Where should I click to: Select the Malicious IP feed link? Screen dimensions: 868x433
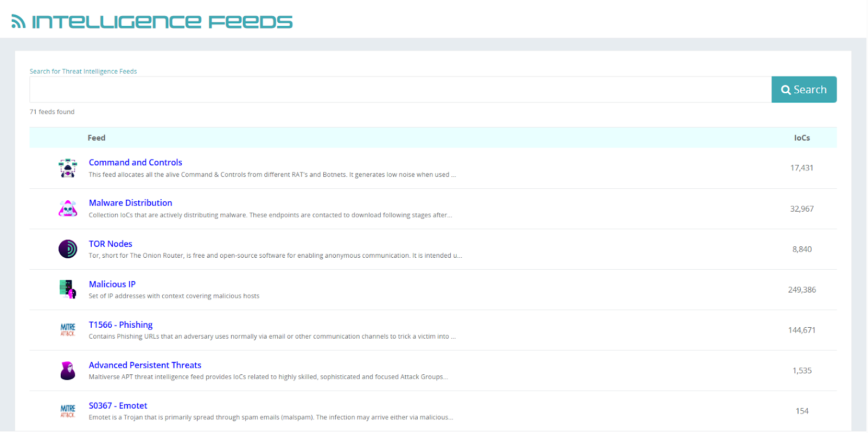pyautogui.click(x=112, y=284)
